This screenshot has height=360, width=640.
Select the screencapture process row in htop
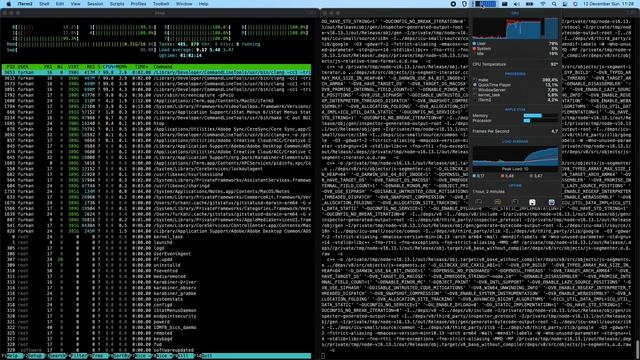[157, 95]
